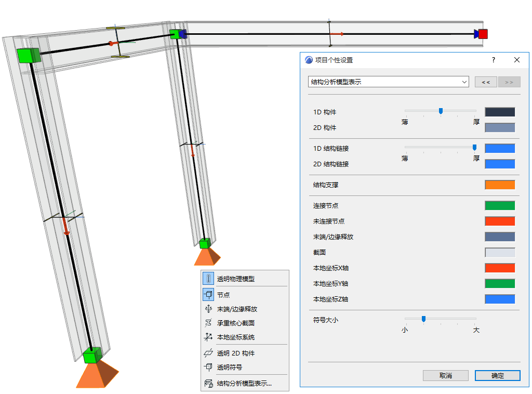
Task: Select the green node at top-left corner
Action: [x=29, y=56]
